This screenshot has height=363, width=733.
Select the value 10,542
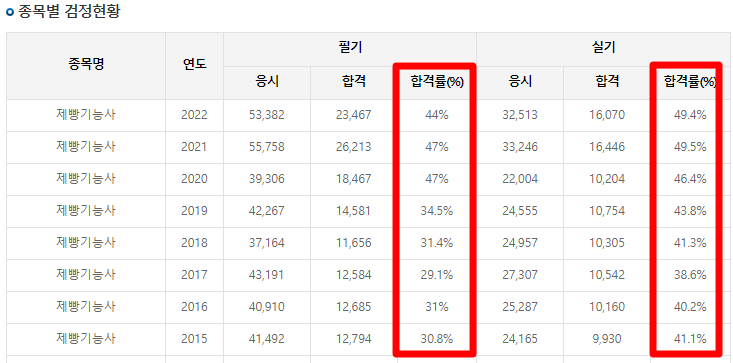click(x=607, y=275)
